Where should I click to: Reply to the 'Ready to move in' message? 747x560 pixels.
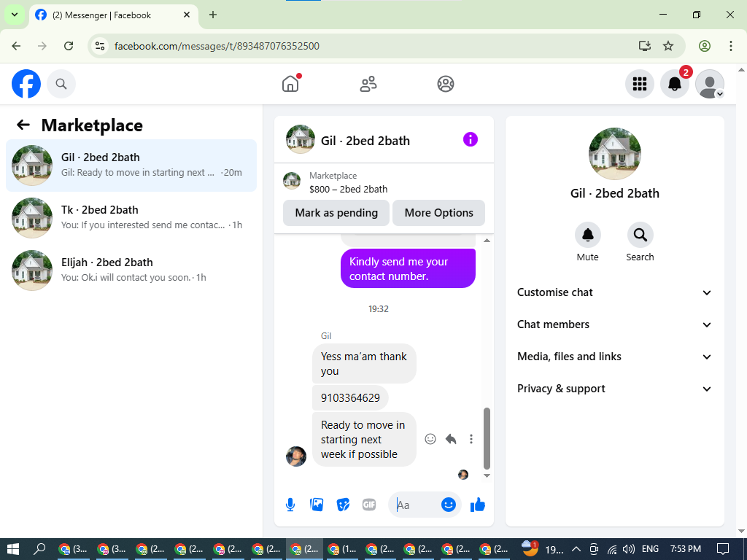451,439
